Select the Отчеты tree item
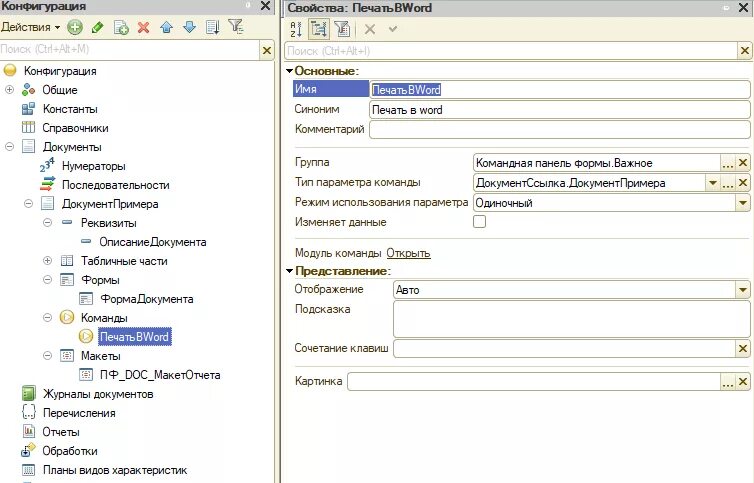 (x=61, y=432)
